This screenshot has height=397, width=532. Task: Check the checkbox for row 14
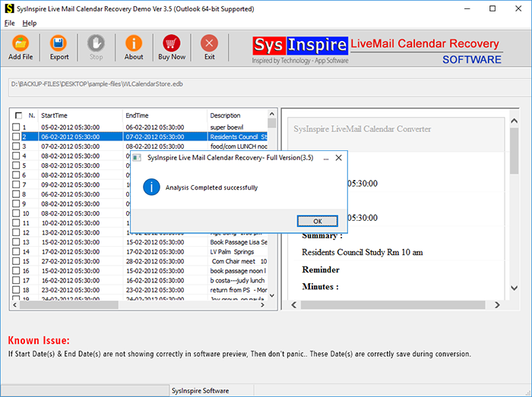click(x=16, y=252)
